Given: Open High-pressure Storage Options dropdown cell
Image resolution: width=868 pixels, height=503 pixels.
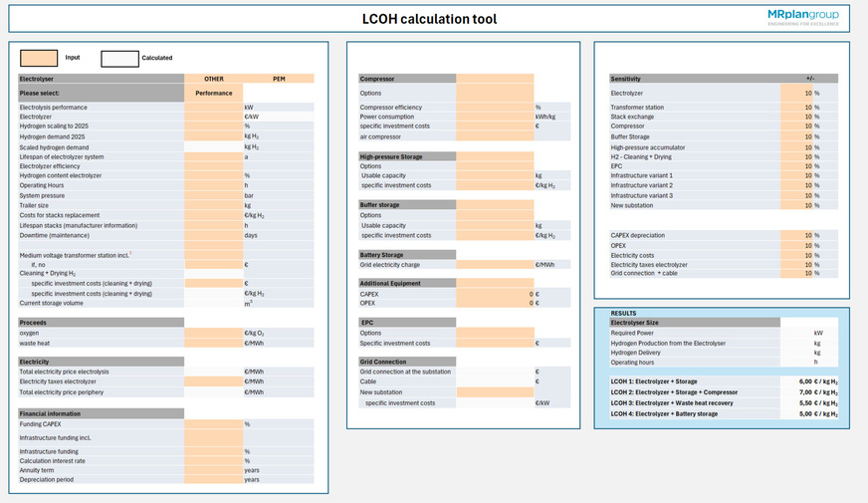Looking at the screenshot, I should (x=495, y=166).
